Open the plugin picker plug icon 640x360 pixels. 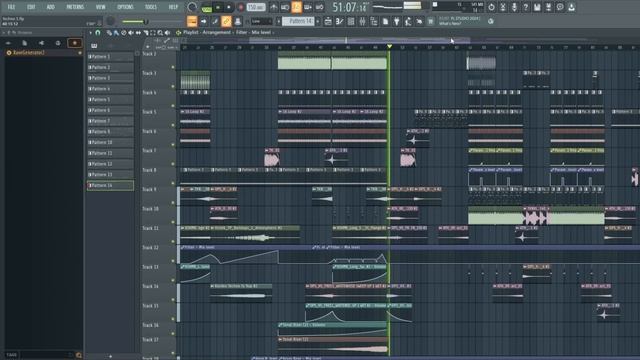pos(396,21)
